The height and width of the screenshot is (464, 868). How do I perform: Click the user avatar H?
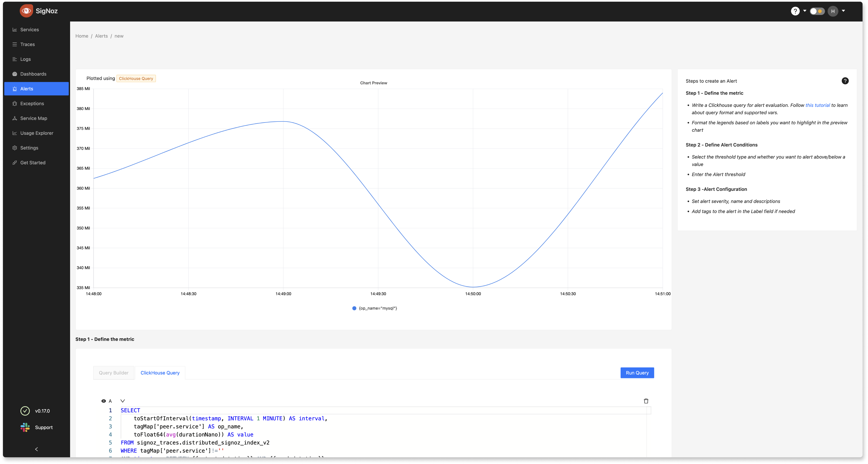click(x=833, y=11)
